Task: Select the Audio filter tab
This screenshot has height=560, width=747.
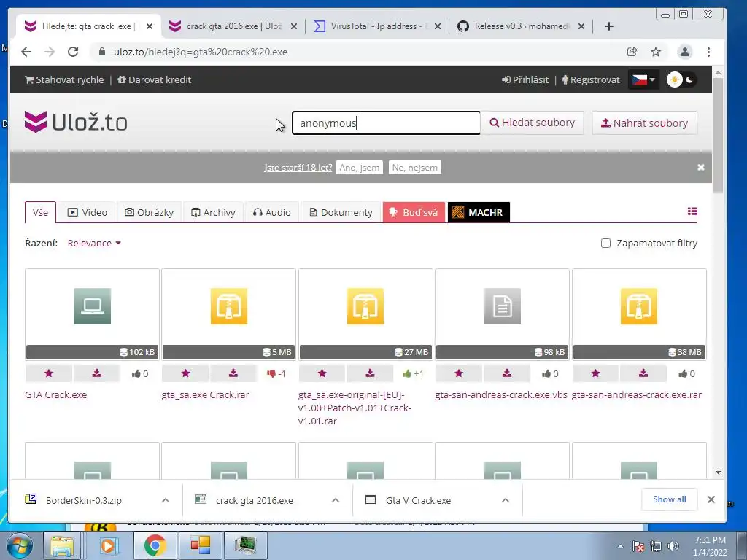Action: coord(271,212)
